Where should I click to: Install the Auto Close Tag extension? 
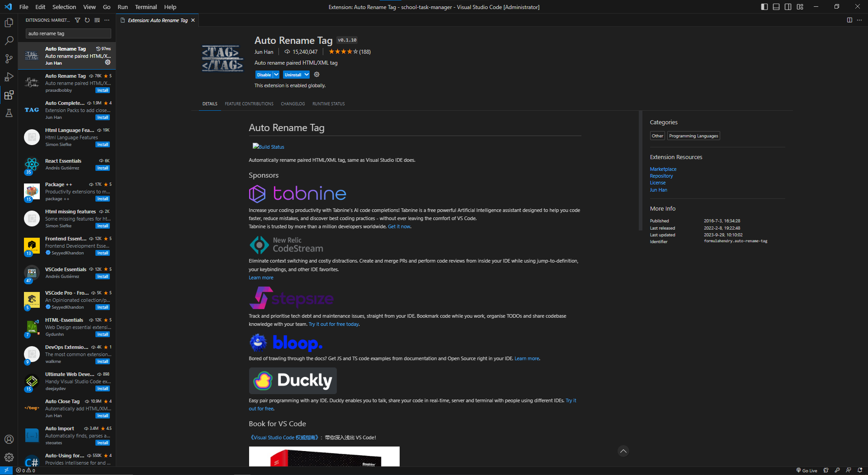(x=103, y=416)
